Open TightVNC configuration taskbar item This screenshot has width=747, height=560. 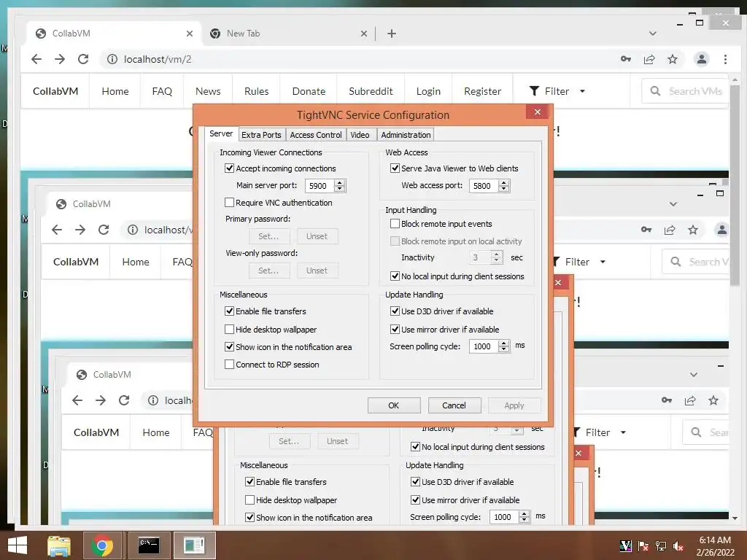(x=194, y=545)
